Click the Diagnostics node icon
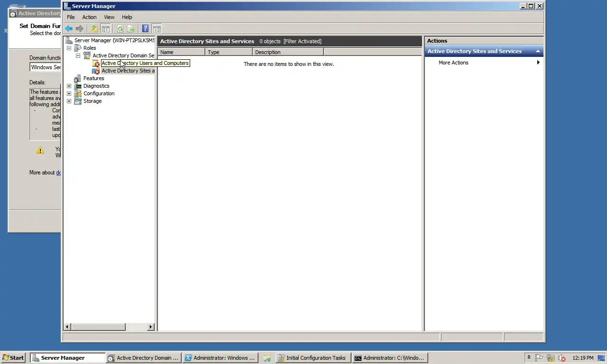The image size is (607, 364). (x=78, y=86)
